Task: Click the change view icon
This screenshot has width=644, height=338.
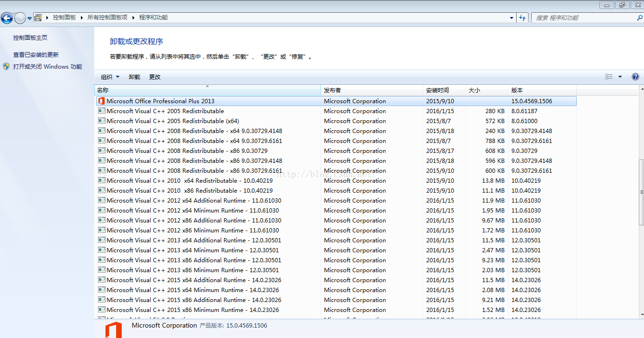Action: coord(609,77)
